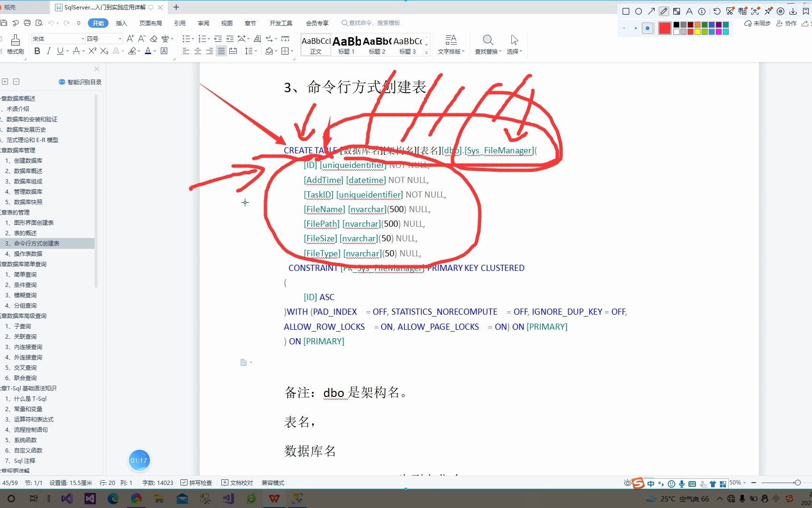Pick the black color swatch
The width and height of the screenshot is (812, 508).
coord(676,25)
